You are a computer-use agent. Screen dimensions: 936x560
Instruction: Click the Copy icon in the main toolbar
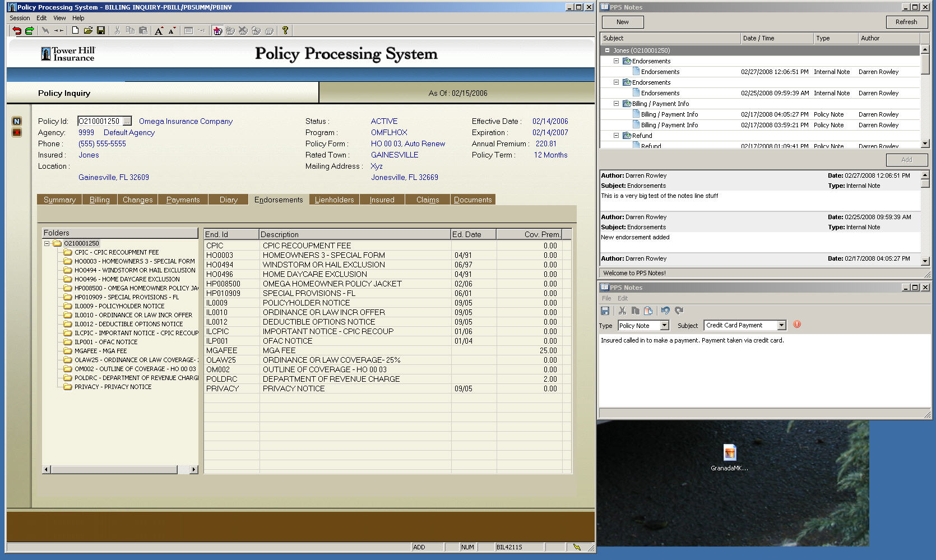click(x=130, y=30)
